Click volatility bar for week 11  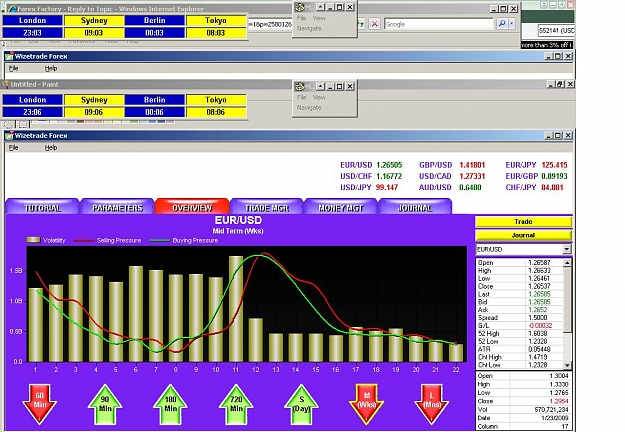tap(236, 309)
